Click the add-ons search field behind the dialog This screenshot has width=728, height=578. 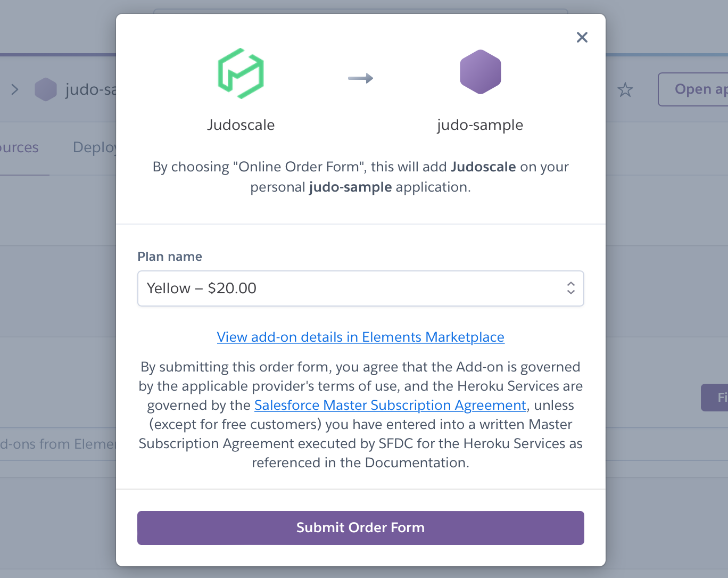coord(57,444)
